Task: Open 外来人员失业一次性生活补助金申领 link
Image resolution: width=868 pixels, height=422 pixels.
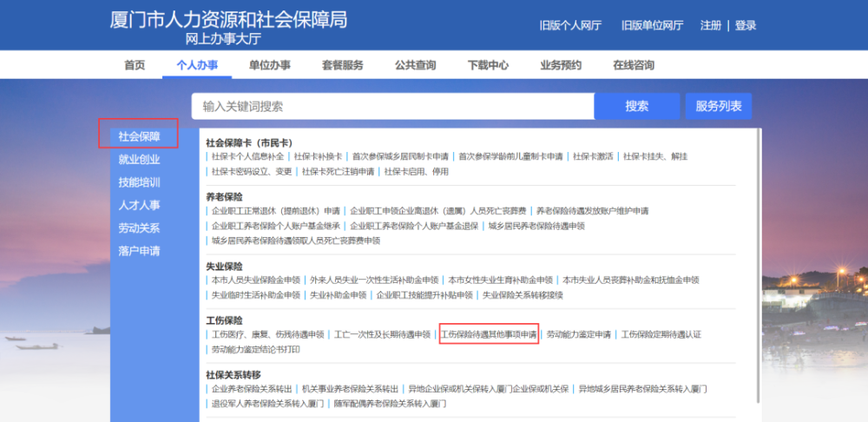Action: pyautogui.click(x=374, y=280)
